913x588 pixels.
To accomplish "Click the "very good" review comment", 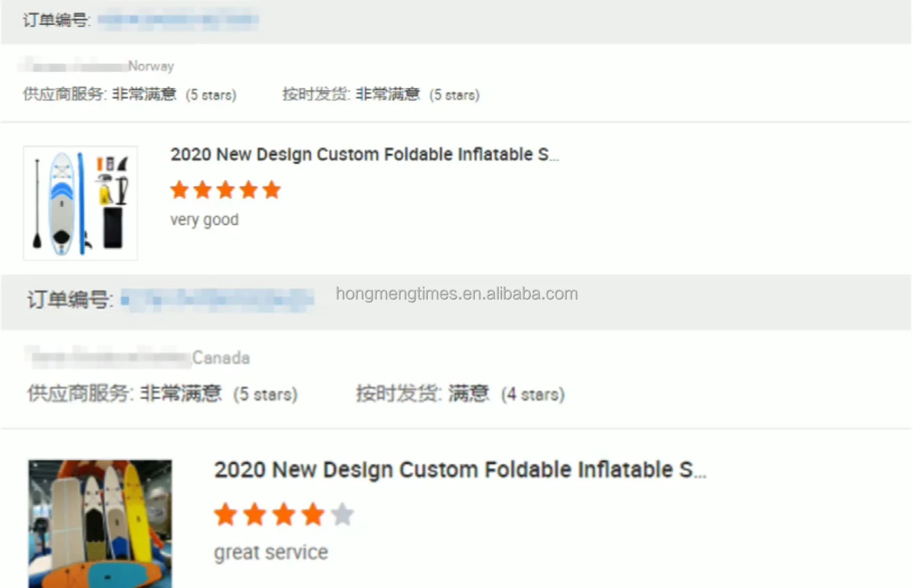I will [204, 220].
